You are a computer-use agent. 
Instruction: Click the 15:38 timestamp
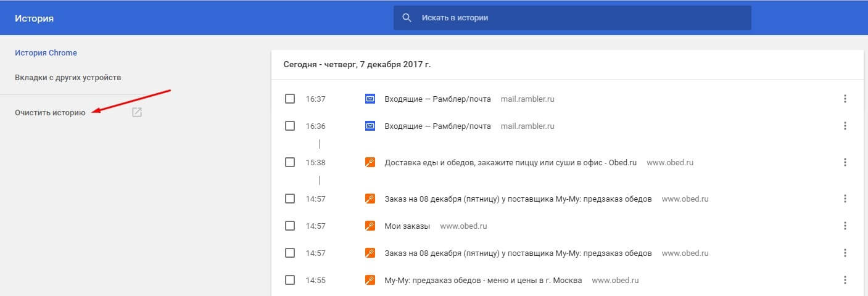tap(315, 163)
